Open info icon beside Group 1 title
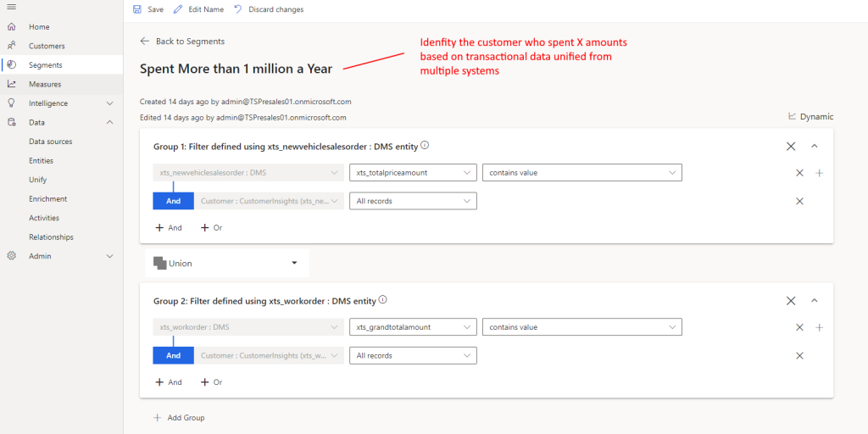This screenshot has width=868, height=434. click(425, 146)
